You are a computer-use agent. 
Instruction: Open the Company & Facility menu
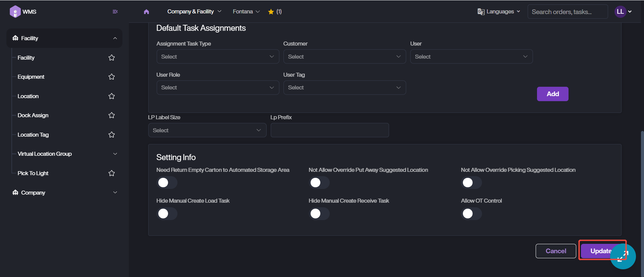pyautogui.click(x=194, y=12)
